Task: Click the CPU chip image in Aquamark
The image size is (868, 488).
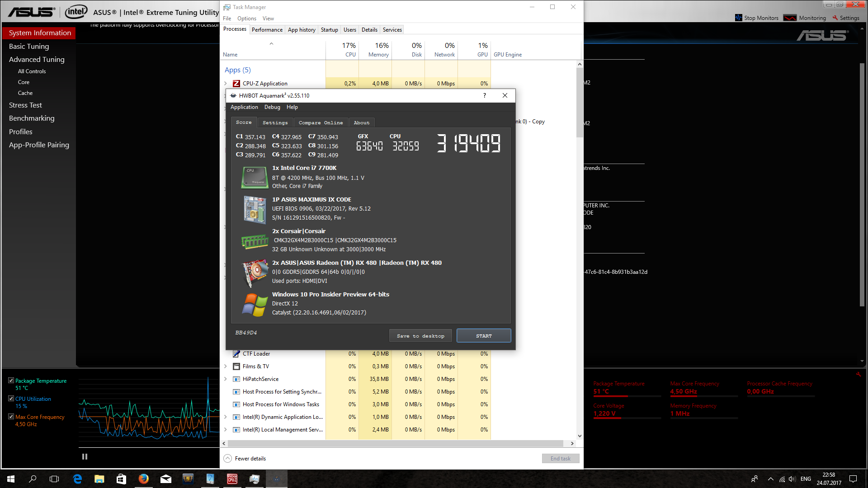Action: tap(255, 177)
